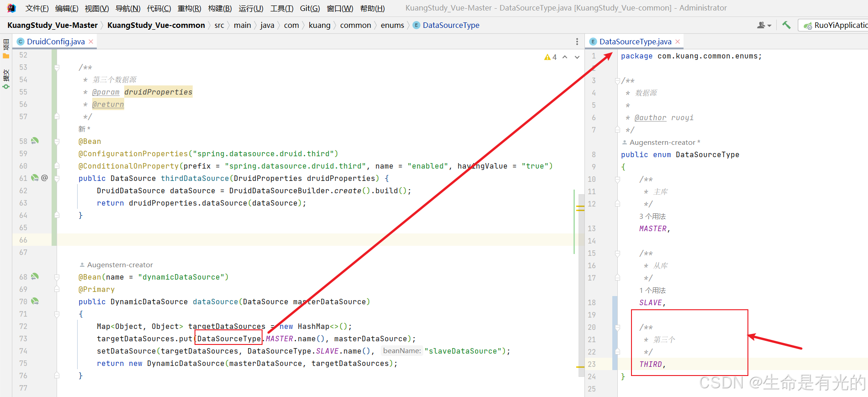Screen dimensions: 868x397
Task: Click the '新 *' author hint above line 58
Action: (84, 129)
